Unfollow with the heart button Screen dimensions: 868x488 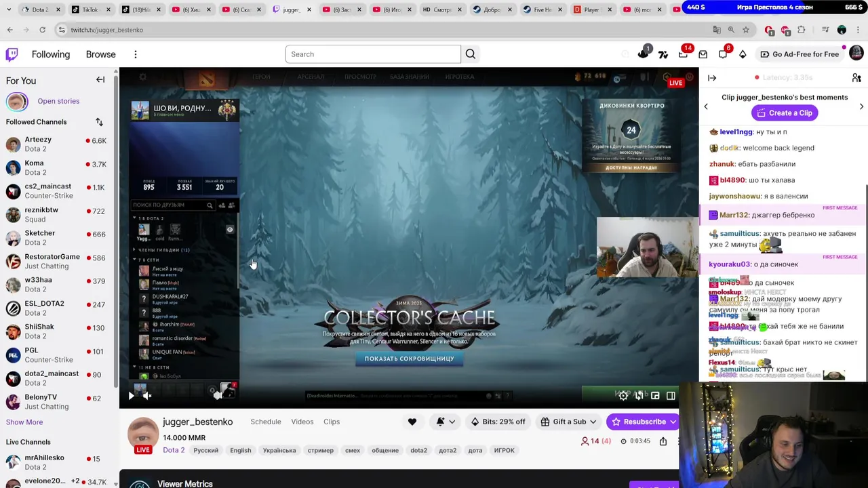(412, 422)
